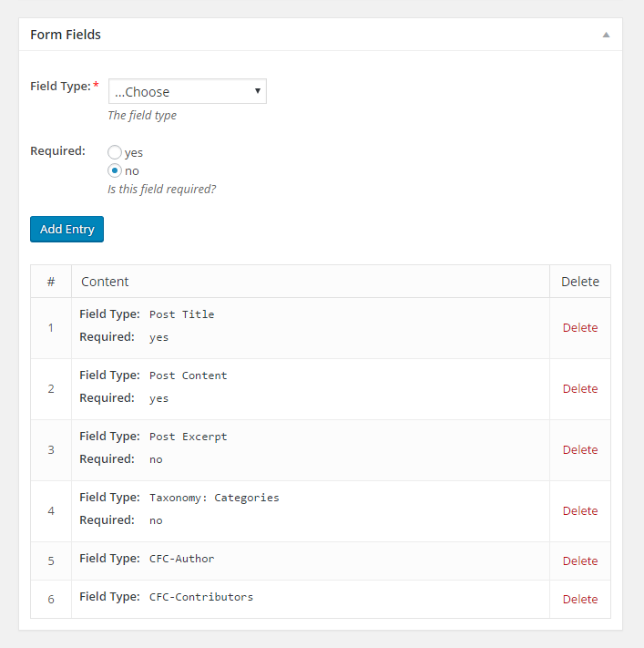
Task: Delete the Post Excerpt entry
Action: tap(579, 449)
